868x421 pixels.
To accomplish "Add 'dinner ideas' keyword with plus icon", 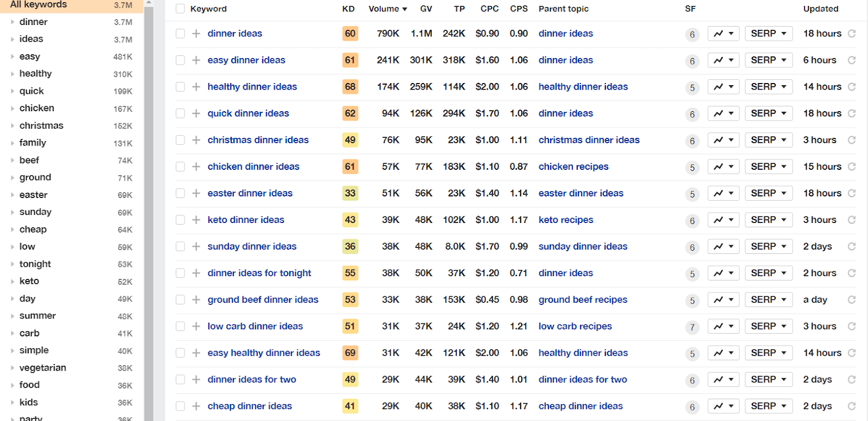I will pyautogui.click(x=196, y=34).
